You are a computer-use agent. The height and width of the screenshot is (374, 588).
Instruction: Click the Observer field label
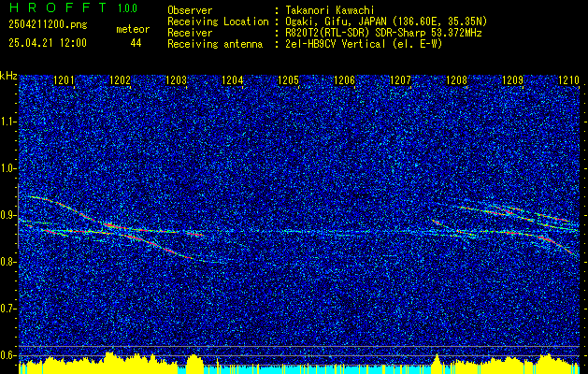click(190, 10)
